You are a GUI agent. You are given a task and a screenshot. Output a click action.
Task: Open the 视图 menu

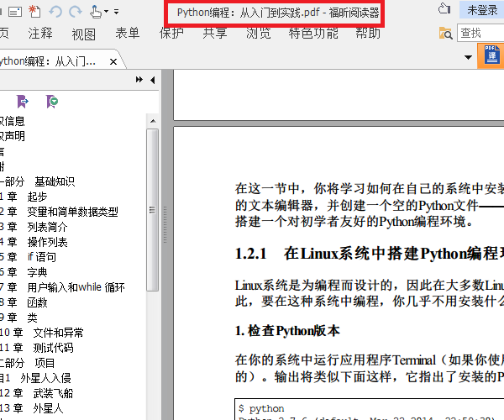pyautogui.click(x=83, y=34)
